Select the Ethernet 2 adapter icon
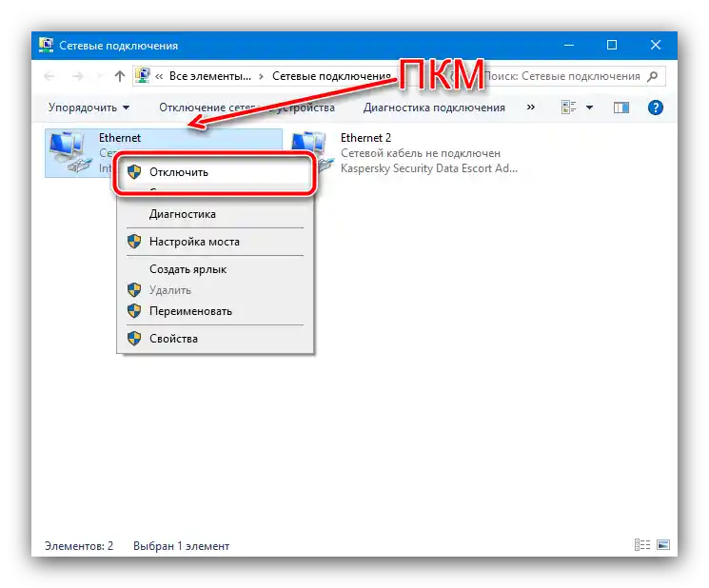 (x=312, y=152)
